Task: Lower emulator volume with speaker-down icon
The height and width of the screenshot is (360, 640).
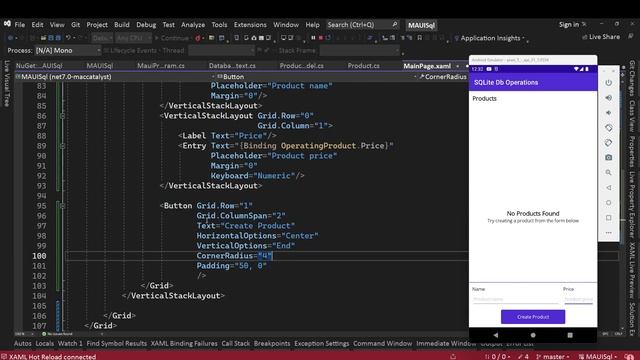Action: [609, 113]
